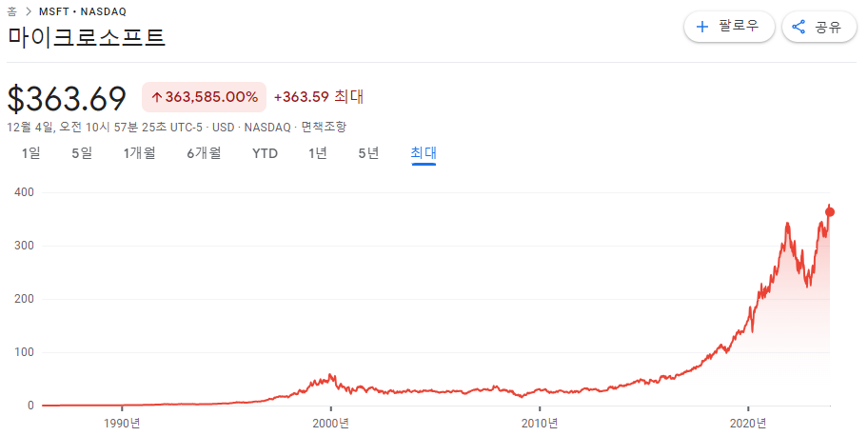Click the 0 y-axis label
Image resolution: width=868 pixels, height=436 pixels.
(x=30, y=406)
